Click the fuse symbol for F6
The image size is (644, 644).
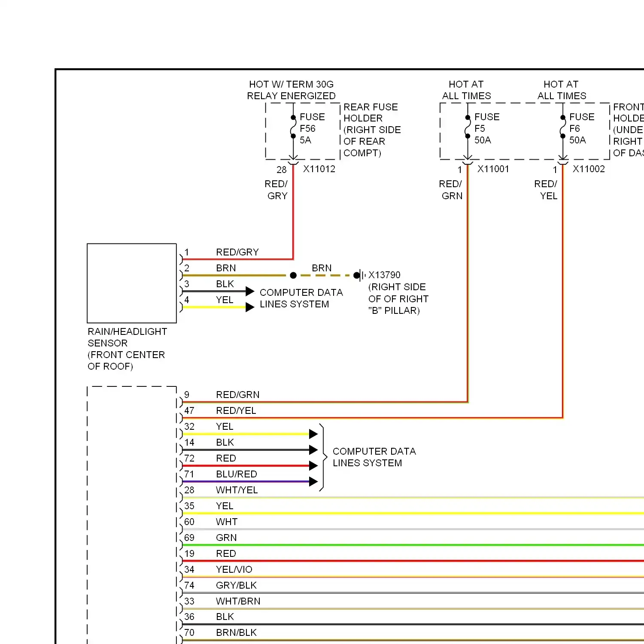point(562,127)
